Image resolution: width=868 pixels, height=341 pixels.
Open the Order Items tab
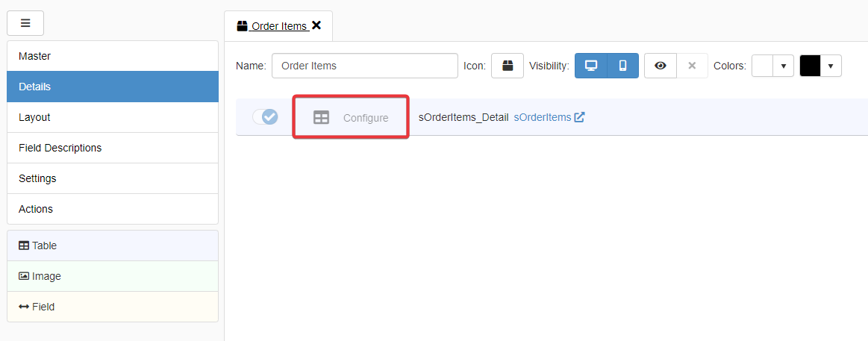[x=278, y=26]
